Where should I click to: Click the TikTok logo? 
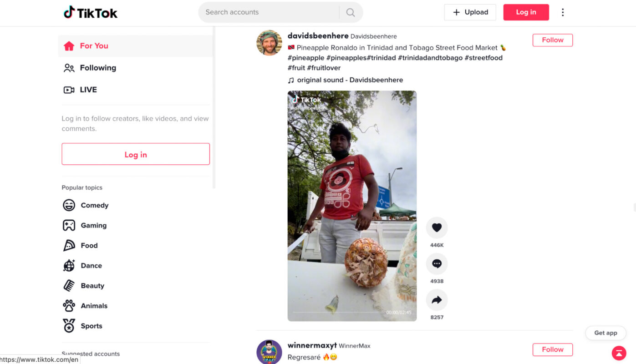(x=91, y=13)
